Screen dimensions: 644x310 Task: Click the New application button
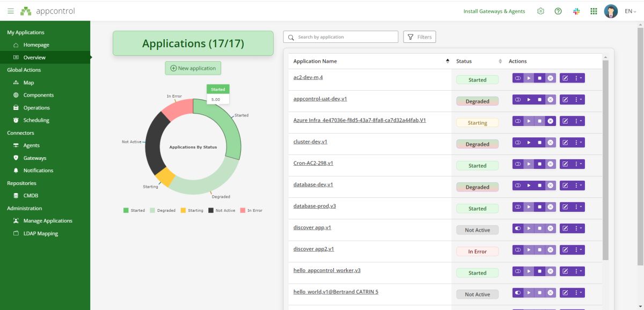pyautogui.click(x=193, y=68)
